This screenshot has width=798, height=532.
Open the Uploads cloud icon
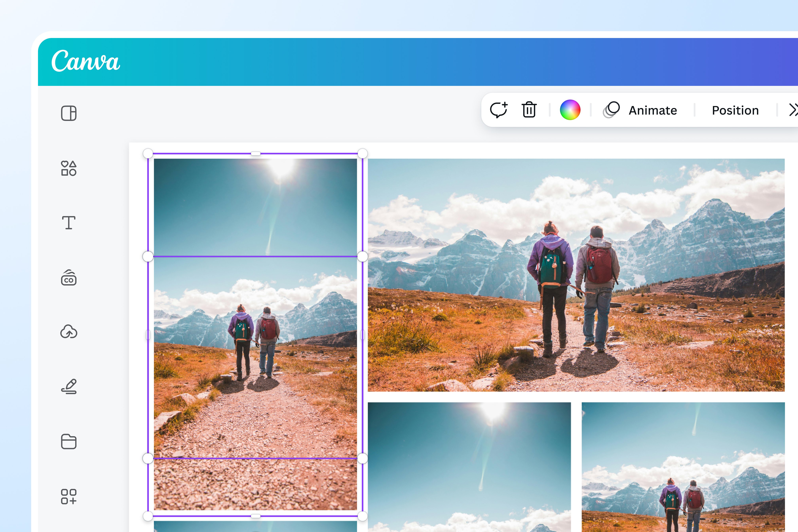pos(68,332)
